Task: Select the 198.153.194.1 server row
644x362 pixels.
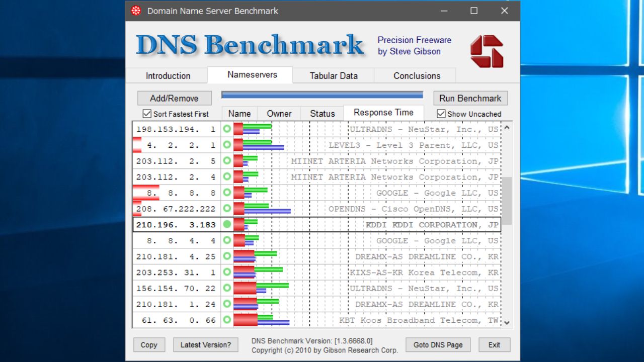Action: tap(317, 129)
